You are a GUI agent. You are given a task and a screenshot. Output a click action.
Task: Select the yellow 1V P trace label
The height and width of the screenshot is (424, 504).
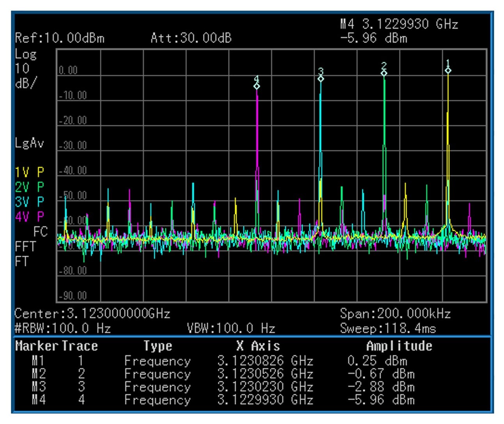30,172
